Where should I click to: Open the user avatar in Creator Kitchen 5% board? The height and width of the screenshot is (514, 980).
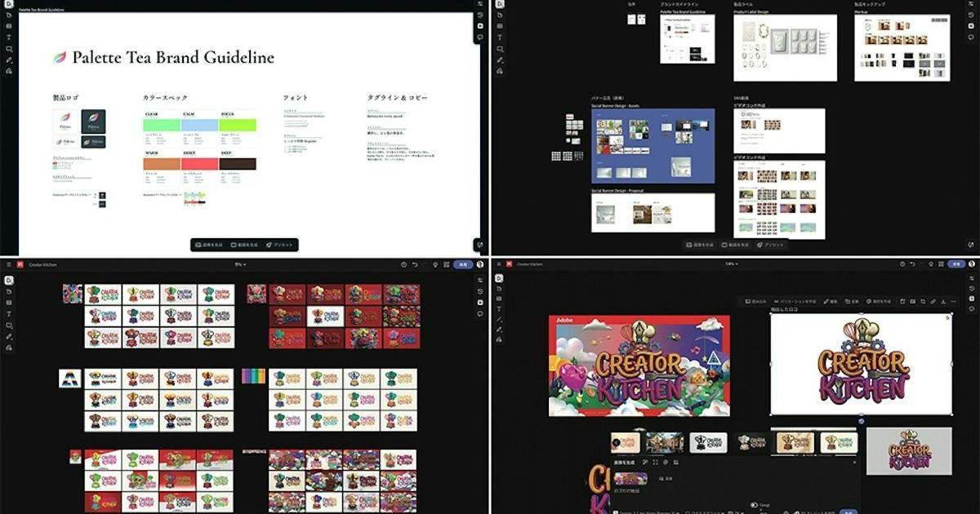coord(480,264)
